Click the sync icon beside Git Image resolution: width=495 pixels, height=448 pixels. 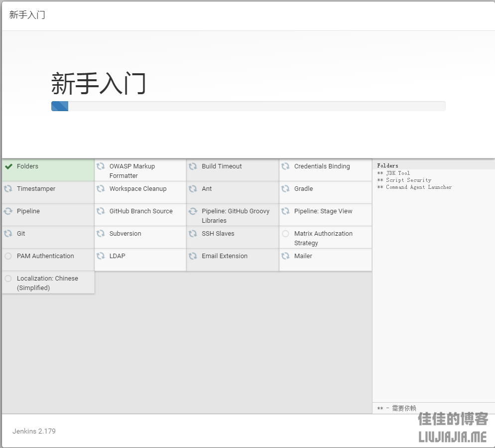[x=8, y=234]
